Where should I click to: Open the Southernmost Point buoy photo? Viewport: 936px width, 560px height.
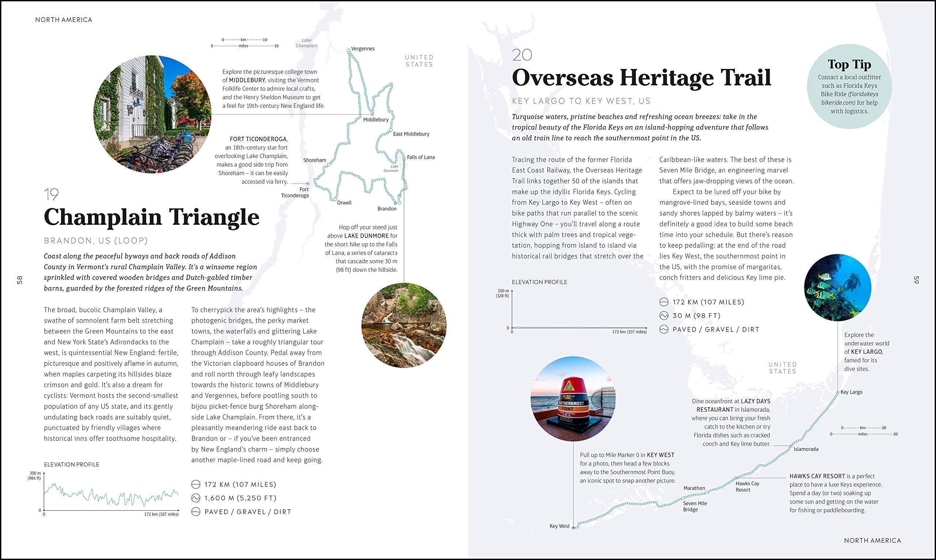pyautogui.click(x=573, y=399)
